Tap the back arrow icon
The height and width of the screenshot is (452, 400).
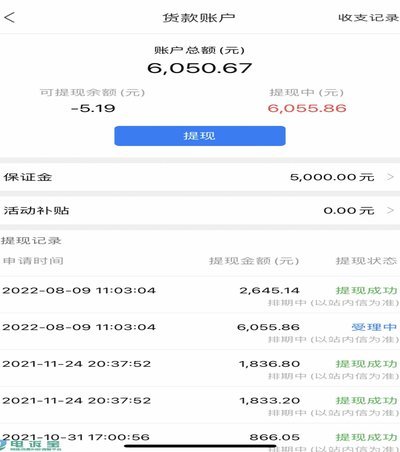[x=10, y=17]
